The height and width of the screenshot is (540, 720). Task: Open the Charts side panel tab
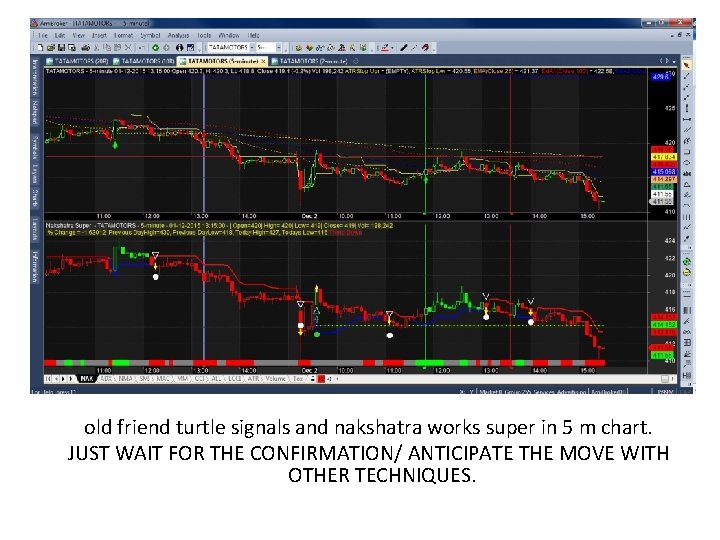[x=35, y=197]
